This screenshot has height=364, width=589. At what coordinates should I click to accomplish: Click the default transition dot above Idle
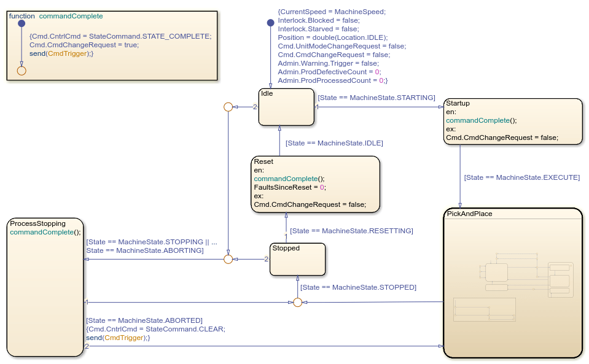(270, 23)
